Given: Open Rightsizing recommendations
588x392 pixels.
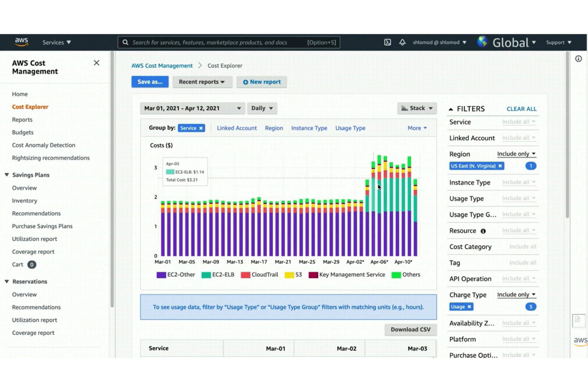Looking at the screenshot, I should [51, 158].
